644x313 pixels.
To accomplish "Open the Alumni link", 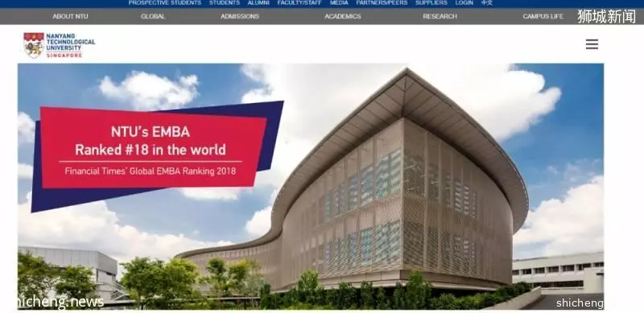I will tap(258, 3).
